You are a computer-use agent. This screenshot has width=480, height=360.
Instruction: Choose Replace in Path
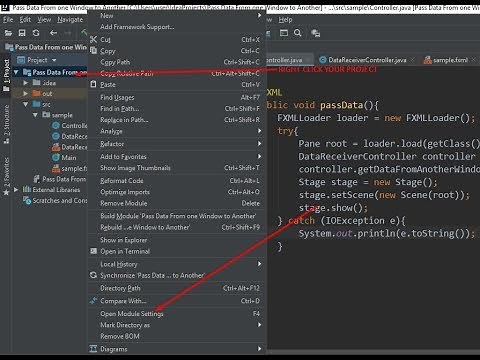177,120
